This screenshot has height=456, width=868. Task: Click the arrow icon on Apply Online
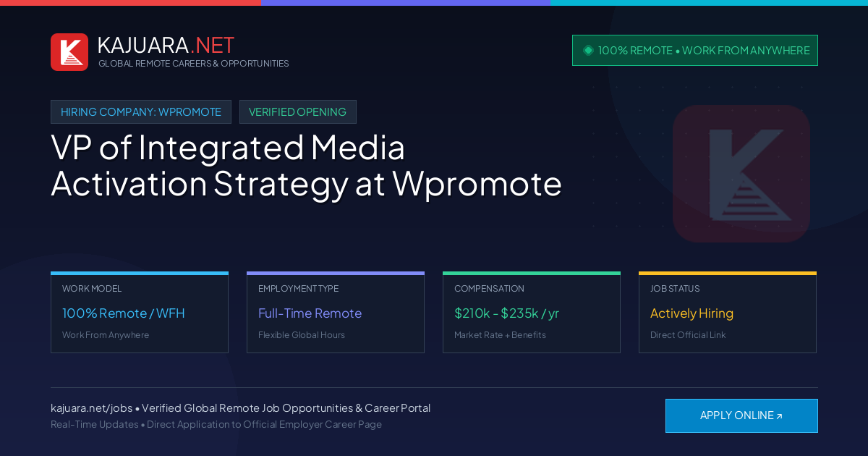tap(779, 416)
